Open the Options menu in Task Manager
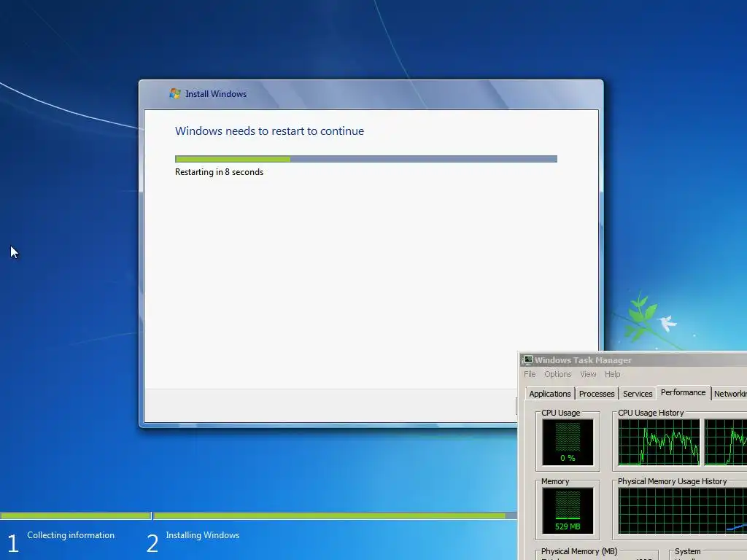Viewport: 747px width, 560px height. pyautogui.click(x=558, y=374)
